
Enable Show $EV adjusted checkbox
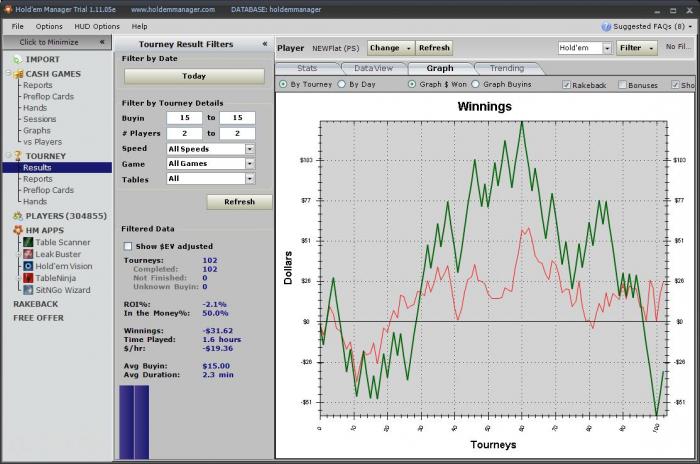[x=127, y=246]
